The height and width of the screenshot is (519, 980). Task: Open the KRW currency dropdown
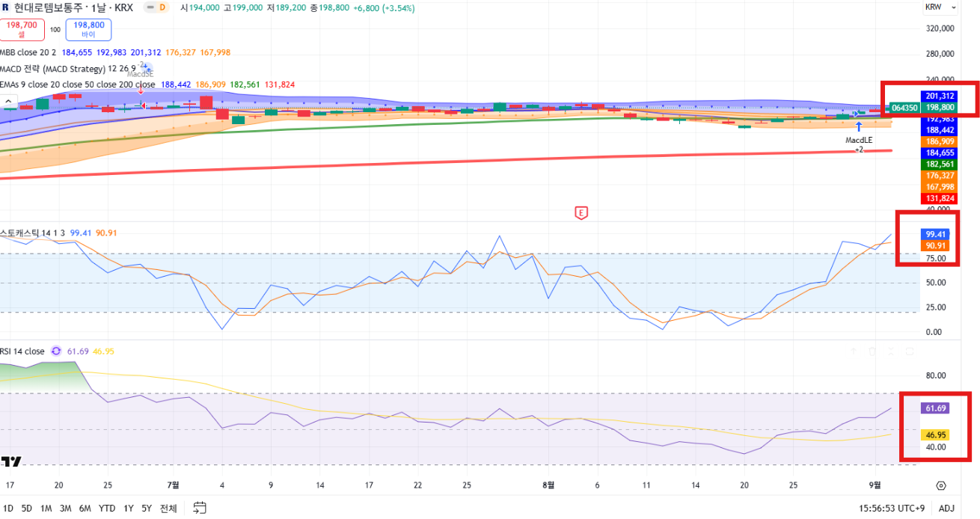pos(941,7)
